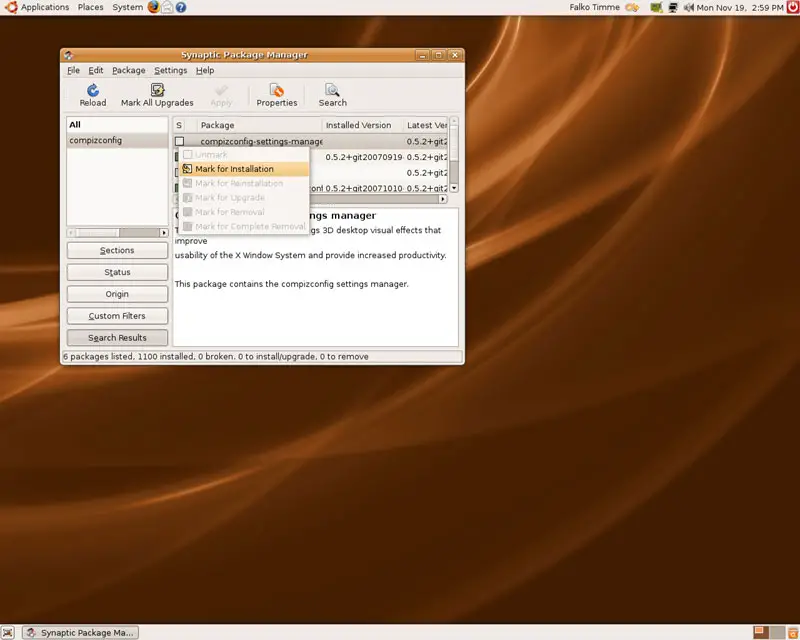Click the disabled Mark for Complete Removal entry

pos(244,226)
